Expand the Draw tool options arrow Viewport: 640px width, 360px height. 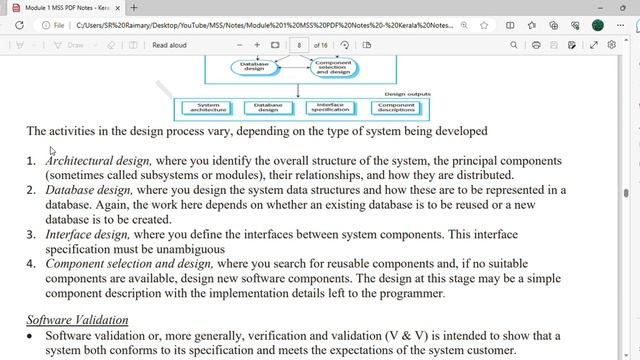(95, 45)
